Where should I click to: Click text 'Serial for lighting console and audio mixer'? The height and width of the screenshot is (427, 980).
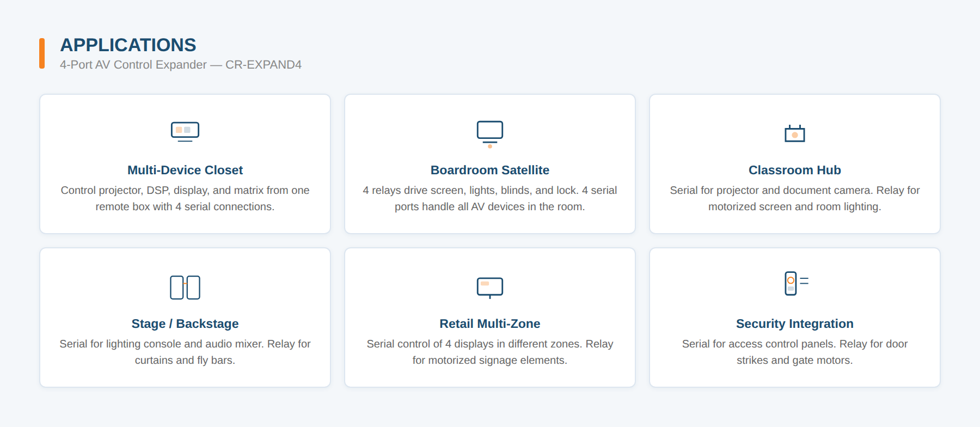coord(162,344)
